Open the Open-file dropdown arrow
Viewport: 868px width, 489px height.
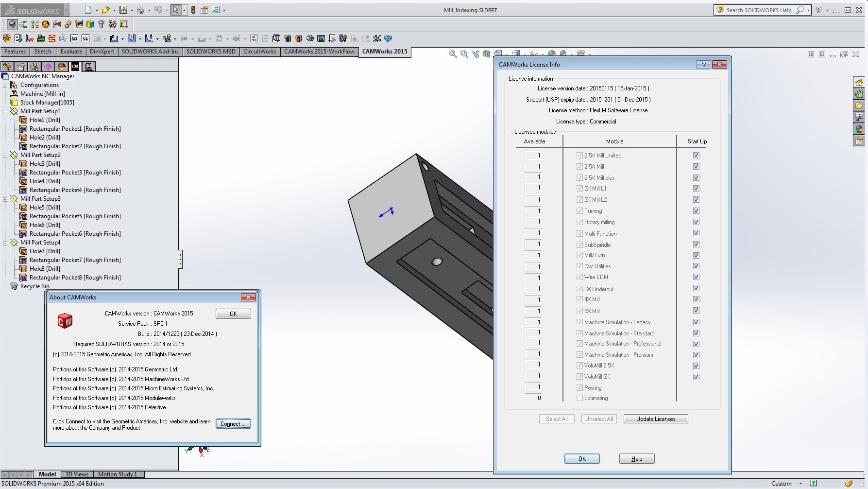point(114,10)
